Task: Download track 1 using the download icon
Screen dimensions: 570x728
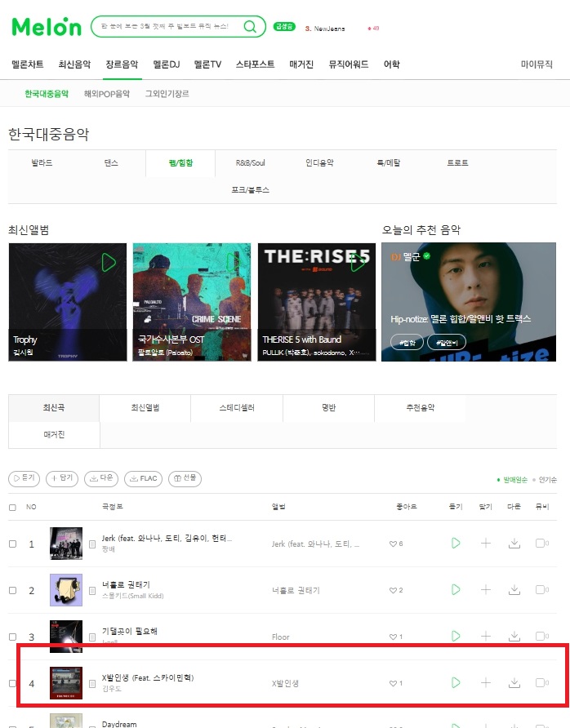Action: click(514, 543)
